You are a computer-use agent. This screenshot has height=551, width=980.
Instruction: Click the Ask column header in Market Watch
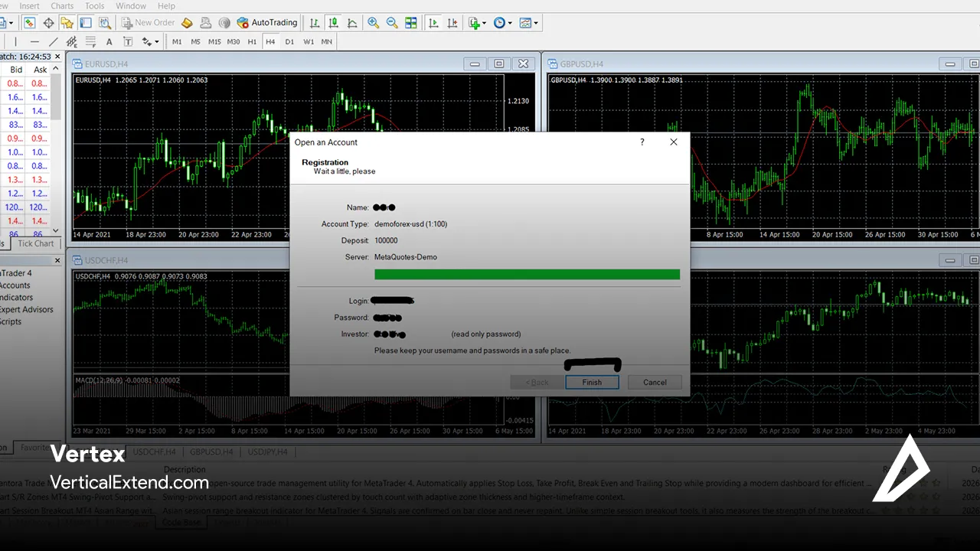(x=40, y=70)
